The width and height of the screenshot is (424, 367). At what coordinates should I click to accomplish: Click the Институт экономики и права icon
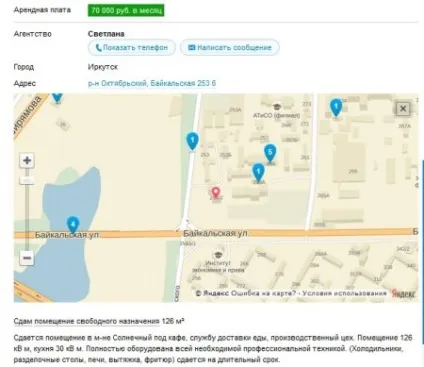coord(218,255)
